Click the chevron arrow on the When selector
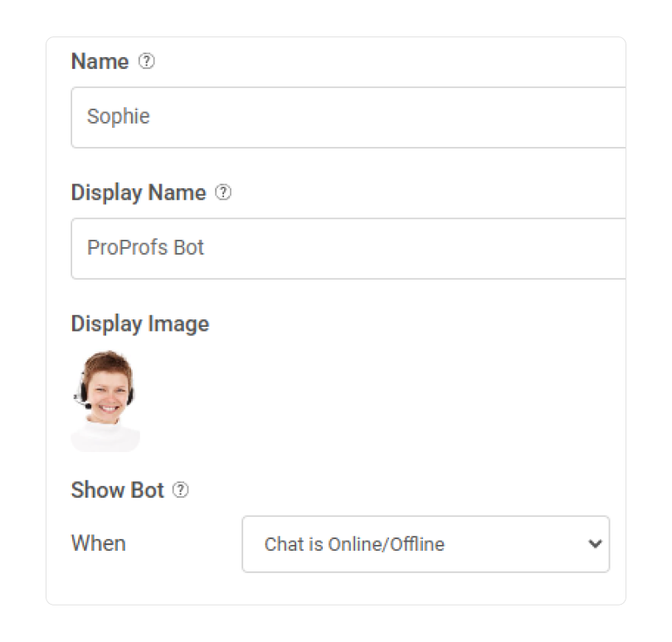Screen dimensions: 672x642 click(x=593, y=544)
